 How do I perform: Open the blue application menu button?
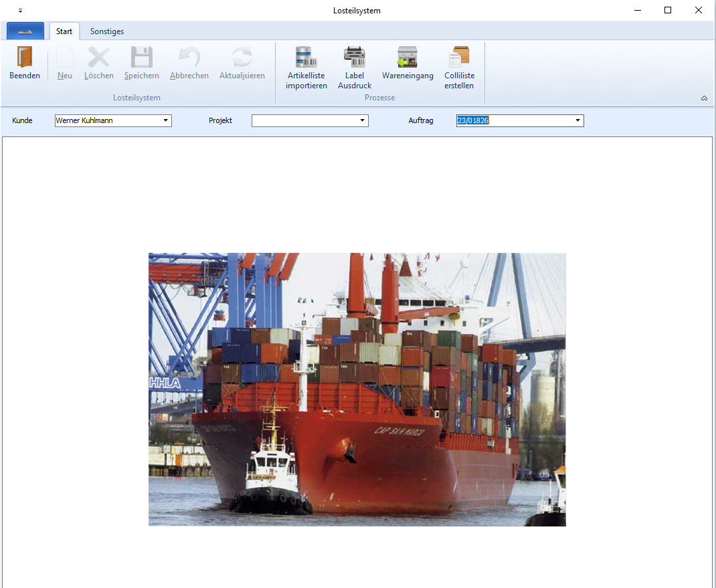click(25, 31)
